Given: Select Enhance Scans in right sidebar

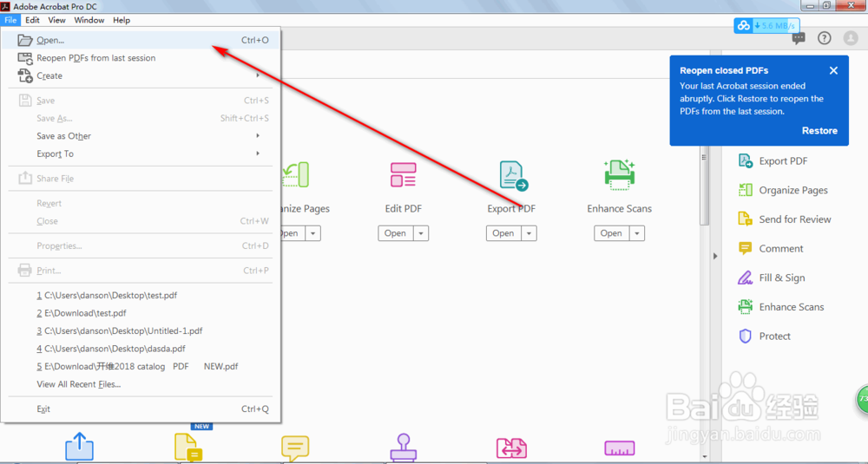Looking at the screenshot, I should click(781, 307).
